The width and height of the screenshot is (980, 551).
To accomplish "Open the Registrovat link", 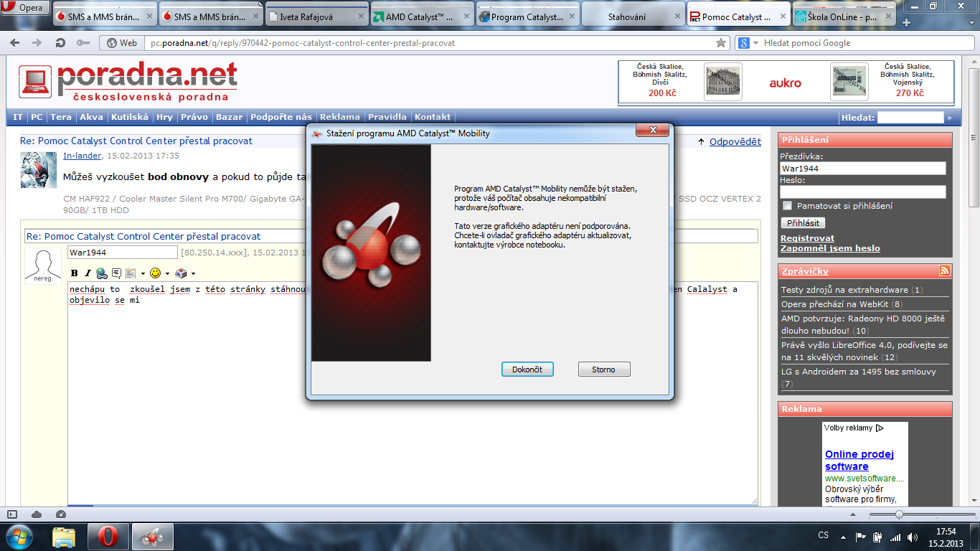I will (807, 238).
